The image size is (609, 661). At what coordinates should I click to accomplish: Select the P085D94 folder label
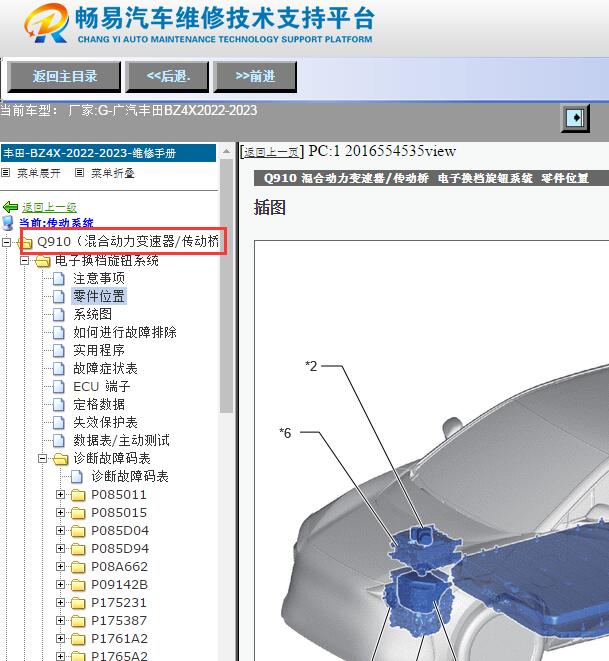[120, 548]
